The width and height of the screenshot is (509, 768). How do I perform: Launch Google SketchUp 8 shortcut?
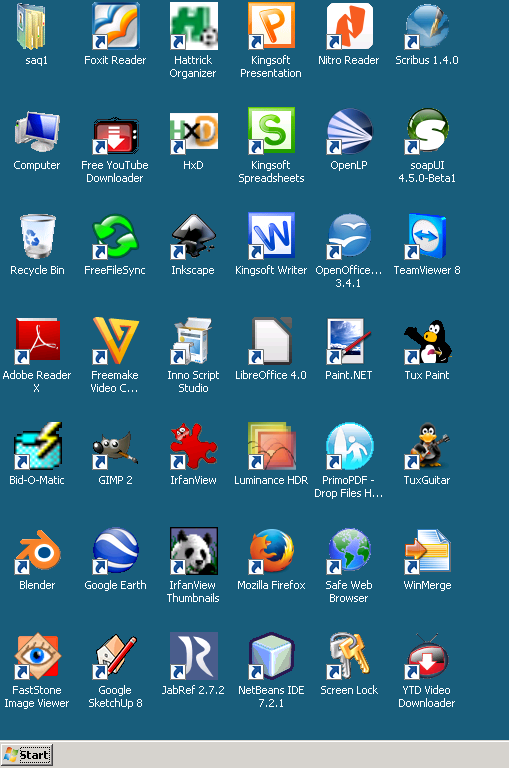tap(115, 655)
